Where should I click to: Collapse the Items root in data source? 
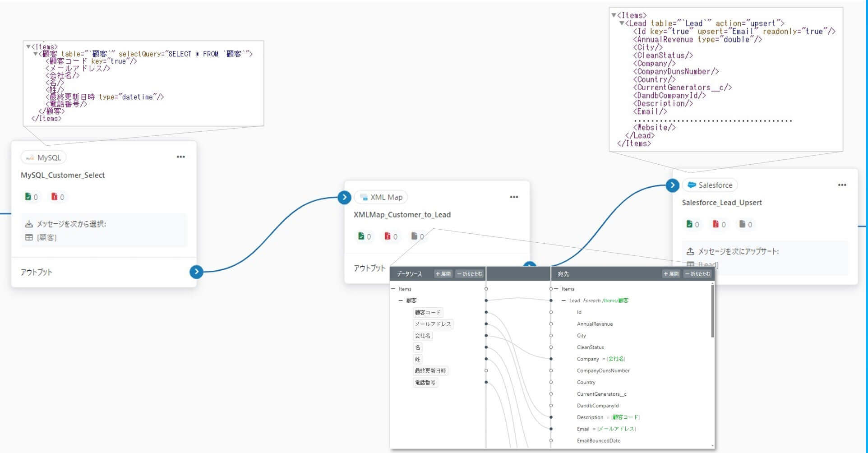(x=393, y=289)
